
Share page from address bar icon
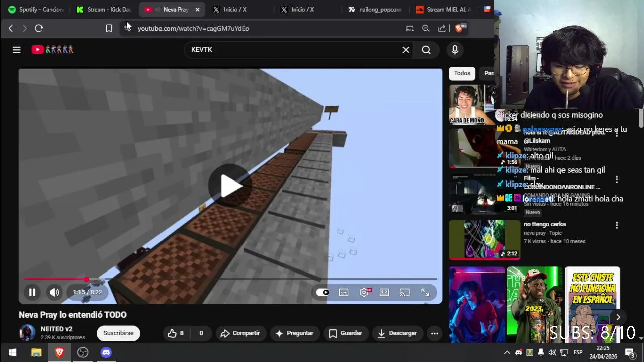442,28
